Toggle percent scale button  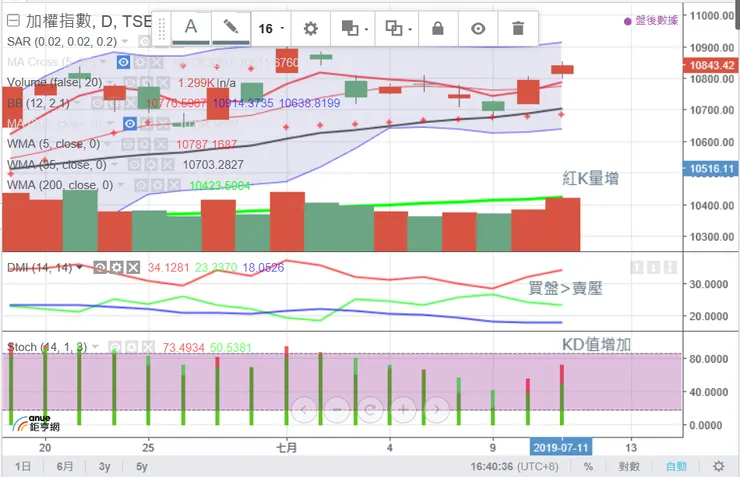tap(588, 467)
